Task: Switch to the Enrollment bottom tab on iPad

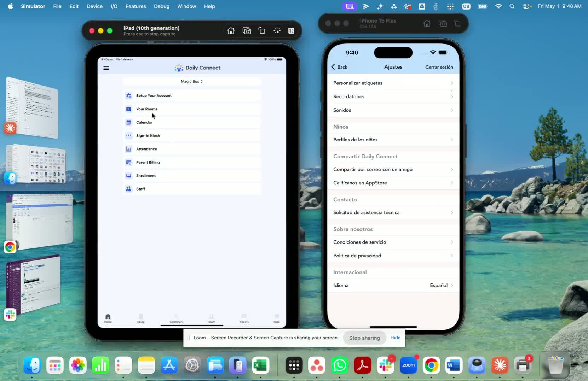Action: coord(176,318)
